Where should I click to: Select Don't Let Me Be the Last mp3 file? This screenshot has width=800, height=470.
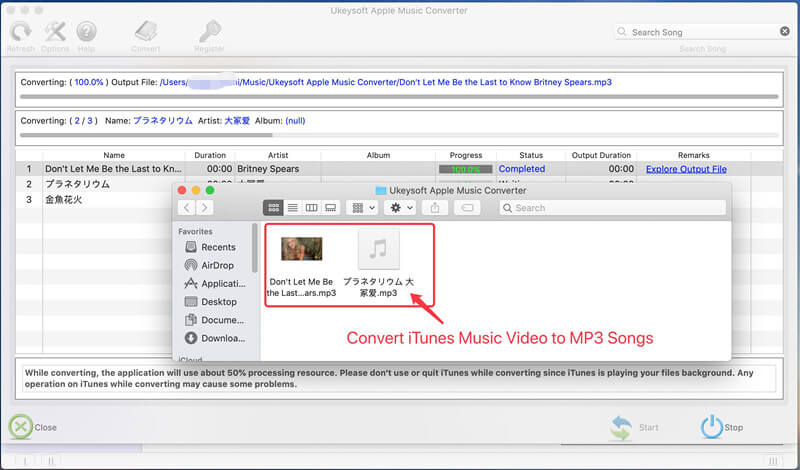pyautogui.click(x=302, y=265)
